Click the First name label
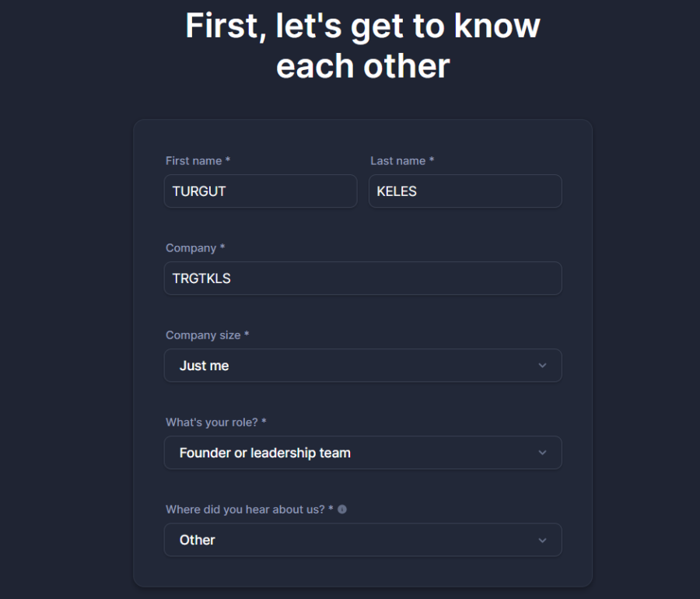 pos(198,161)
